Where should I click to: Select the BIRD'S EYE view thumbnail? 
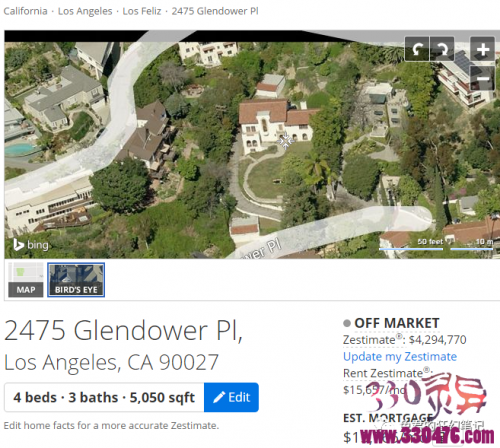click(x=76, y=280)
